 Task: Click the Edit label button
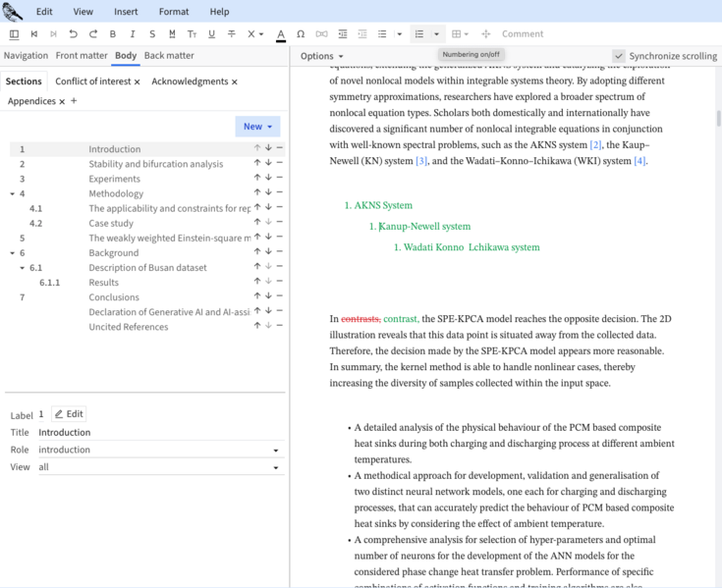click(69, 414)
